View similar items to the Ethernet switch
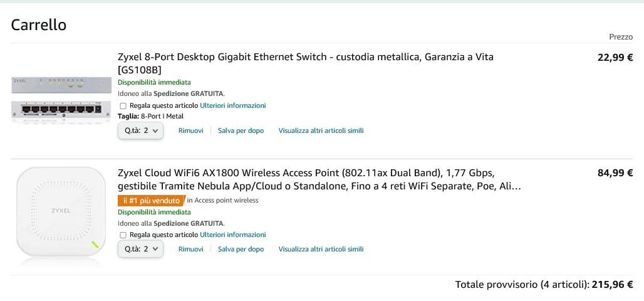The width and height of the screenshot is (644, 301). (321, 131)
